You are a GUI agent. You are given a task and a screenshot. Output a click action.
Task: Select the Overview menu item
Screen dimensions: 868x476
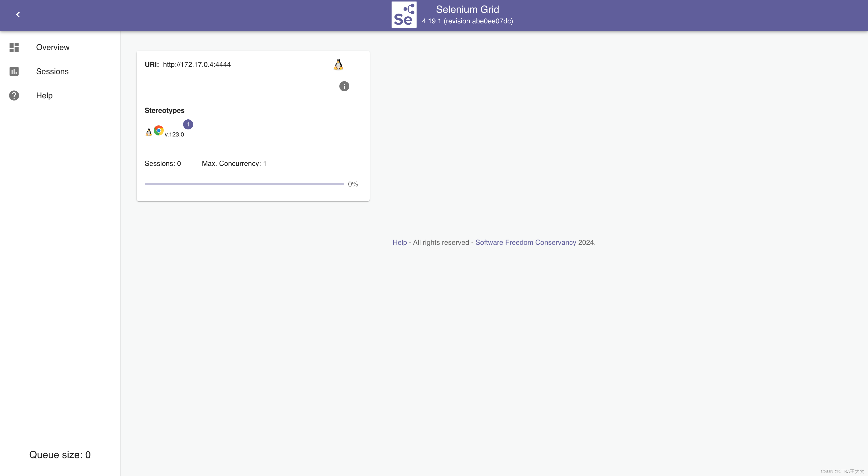(53, 47)
